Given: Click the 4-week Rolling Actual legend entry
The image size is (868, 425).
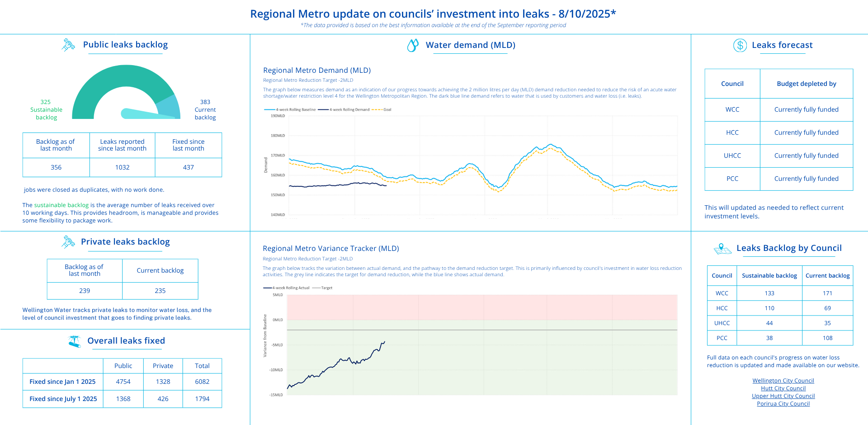Looking at the screenshot, I should click(290, 288).
